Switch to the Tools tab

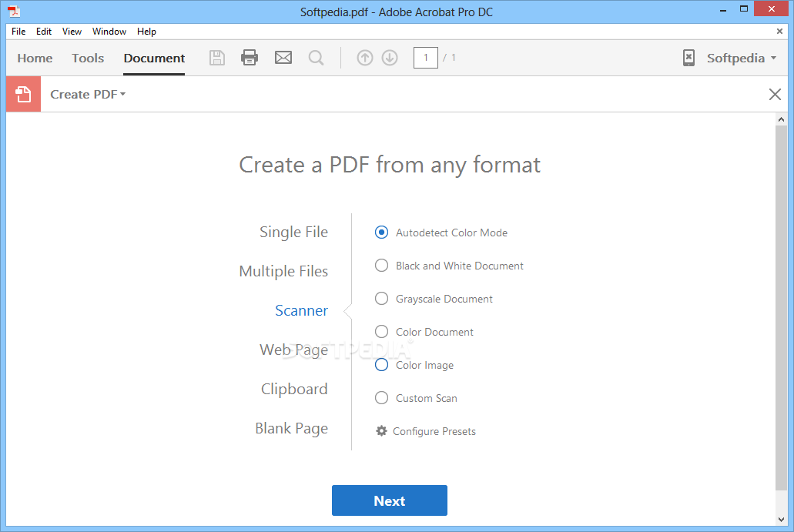point(88,58)
